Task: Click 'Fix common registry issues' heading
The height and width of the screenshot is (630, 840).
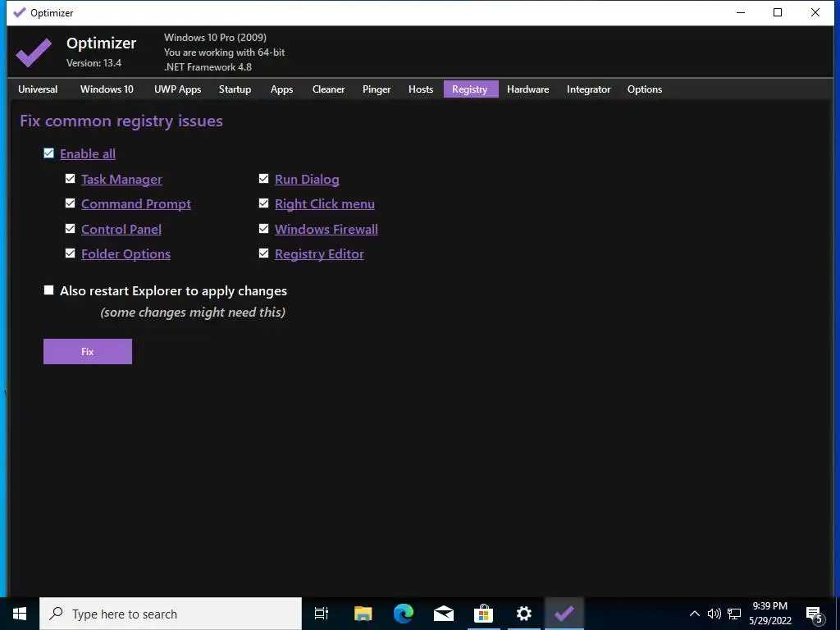Action: [x=121, y=121]
